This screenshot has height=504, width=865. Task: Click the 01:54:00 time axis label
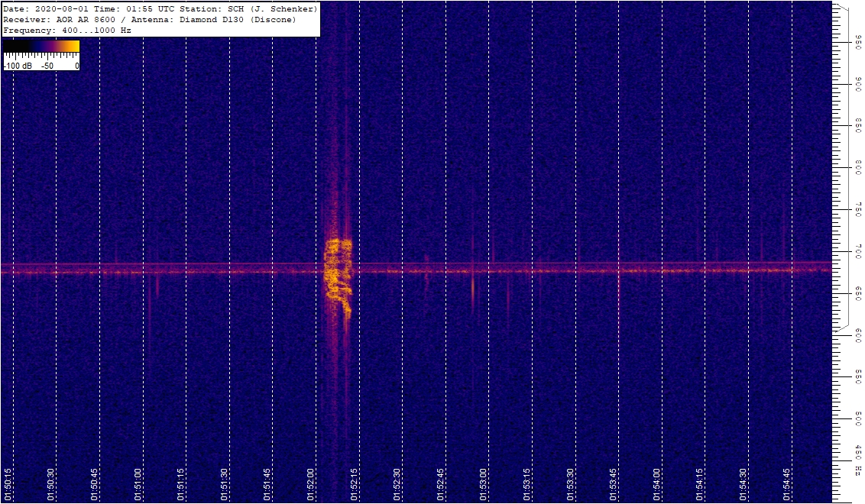pos(657,486)
